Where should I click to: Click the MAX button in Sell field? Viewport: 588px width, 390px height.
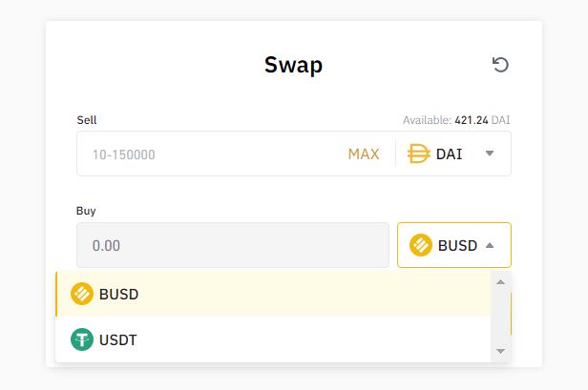(x=364, y=154)
